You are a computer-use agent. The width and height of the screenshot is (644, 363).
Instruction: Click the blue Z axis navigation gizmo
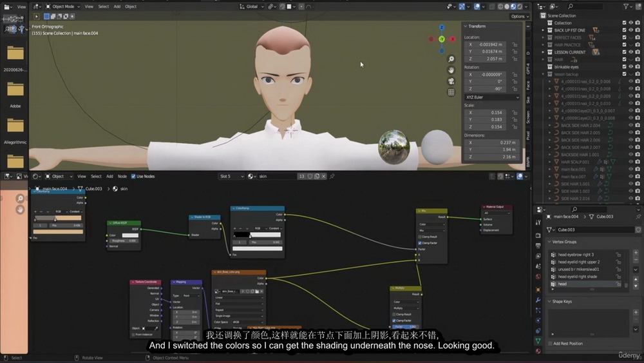(442, 28)
